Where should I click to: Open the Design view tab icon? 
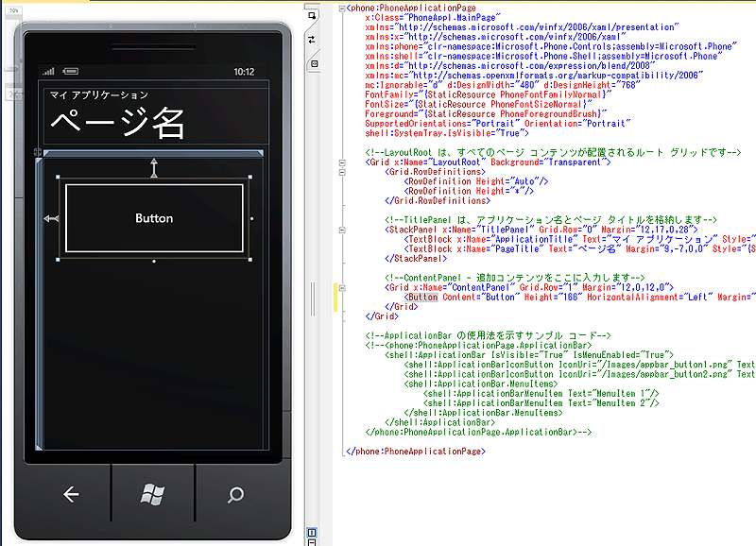[312, 15]
